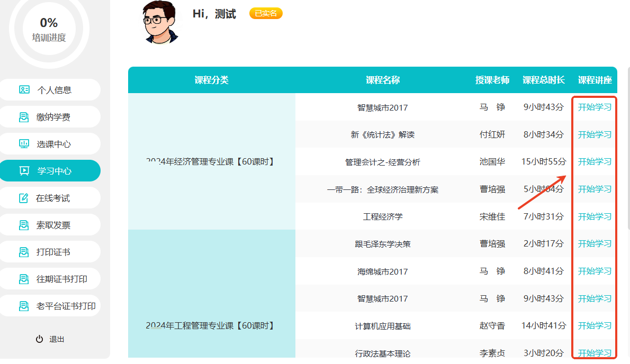Viewport: 630px width, 364px height.
Task: Click the user avatar picture
Action: (x=160, y=22)
